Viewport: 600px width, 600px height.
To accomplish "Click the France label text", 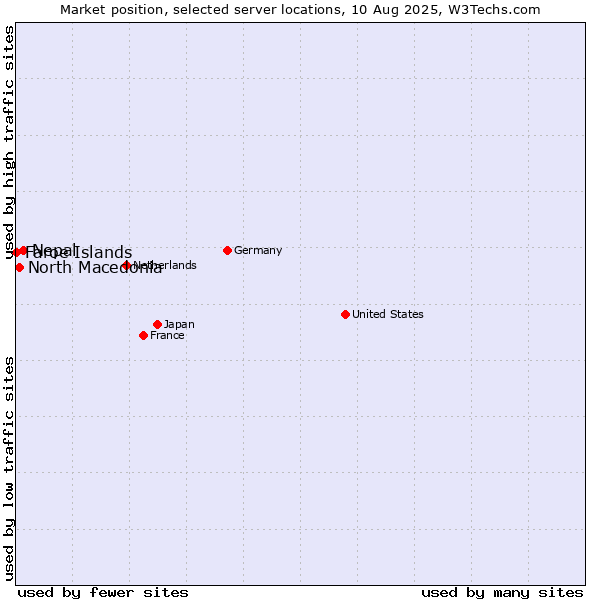I will (x=167, y=336).
